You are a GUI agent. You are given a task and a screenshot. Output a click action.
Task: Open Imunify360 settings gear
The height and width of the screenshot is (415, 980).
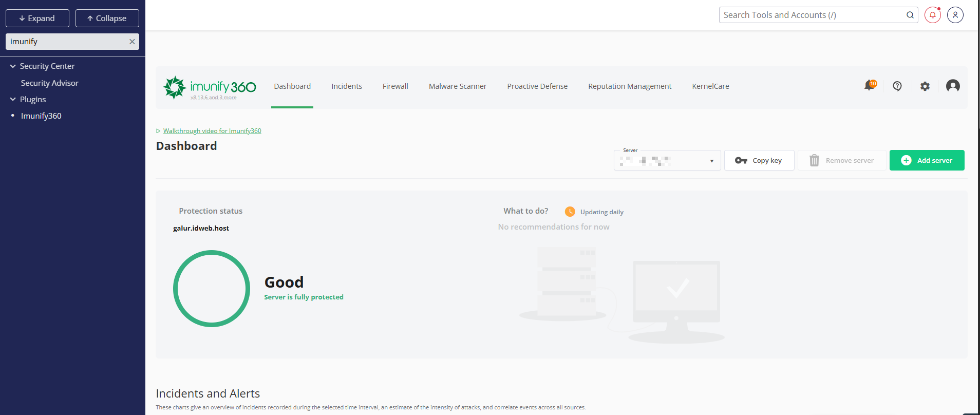coord(925,86)
